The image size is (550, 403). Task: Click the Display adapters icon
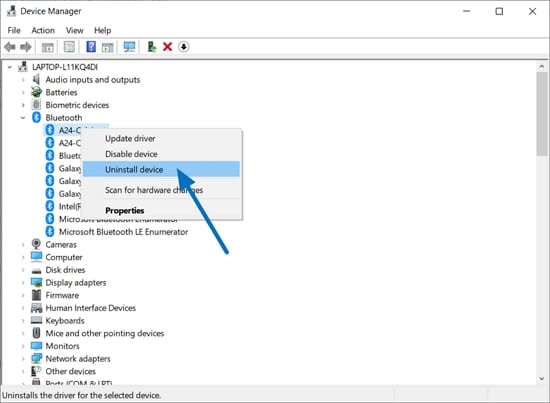coord(36,282)
